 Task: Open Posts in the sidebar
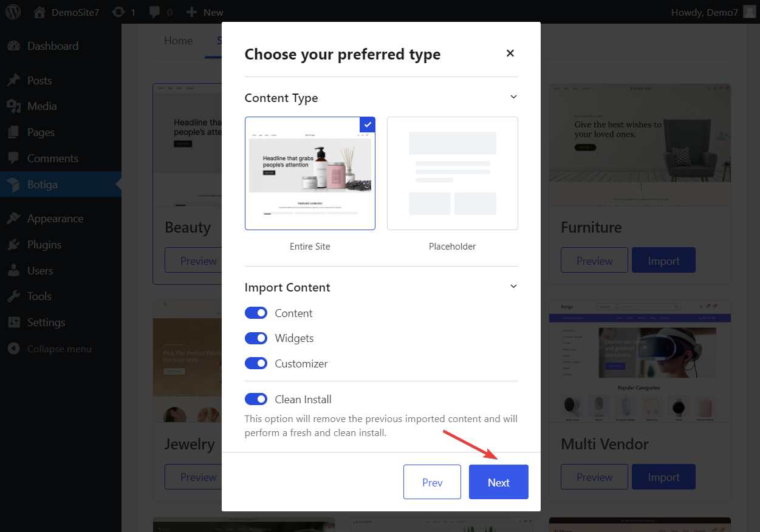[x=61, y=81]
